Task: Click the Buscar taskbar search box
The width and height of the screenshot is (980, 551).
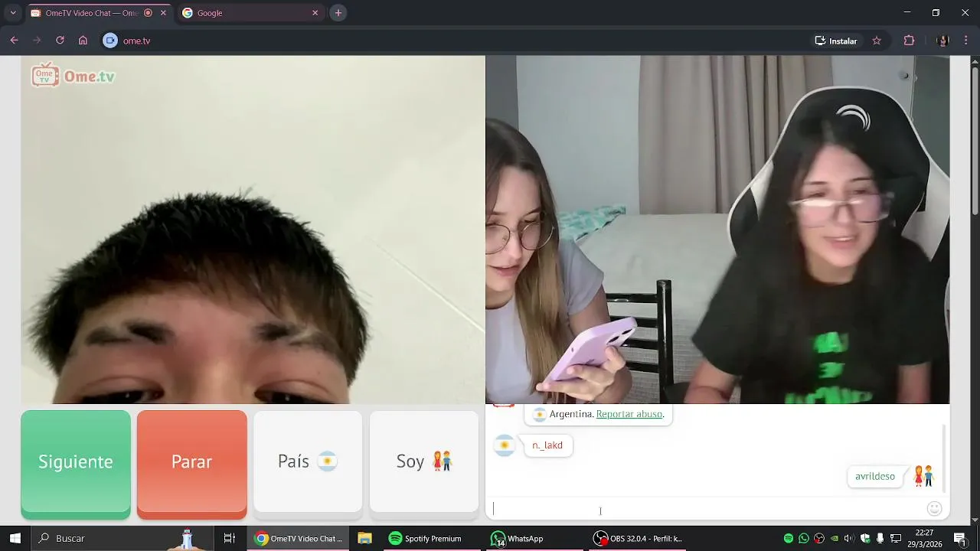Action: (122, 539)
